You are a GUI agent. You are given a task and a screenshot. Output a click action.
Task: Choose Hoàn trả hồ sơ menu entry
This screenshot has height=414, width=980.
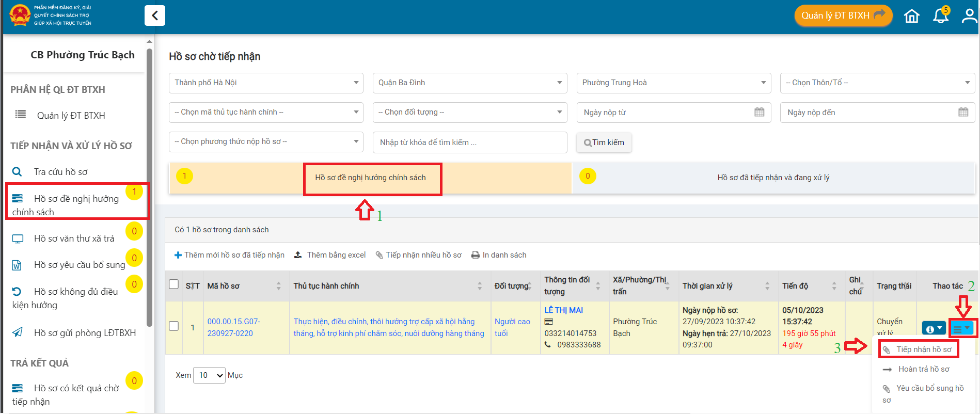923,369
